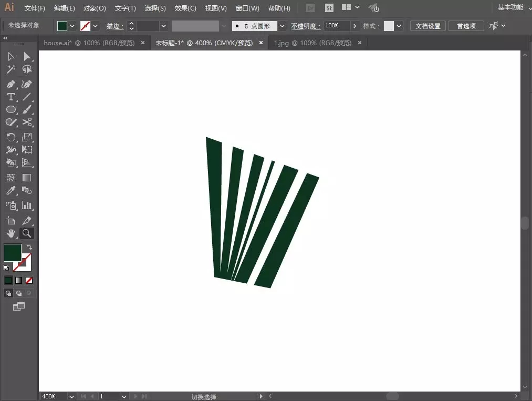This screenshot has height=401, width=532.
Task: Open the 5 点圆形 brush dropdown
Action: click(282, 26)
